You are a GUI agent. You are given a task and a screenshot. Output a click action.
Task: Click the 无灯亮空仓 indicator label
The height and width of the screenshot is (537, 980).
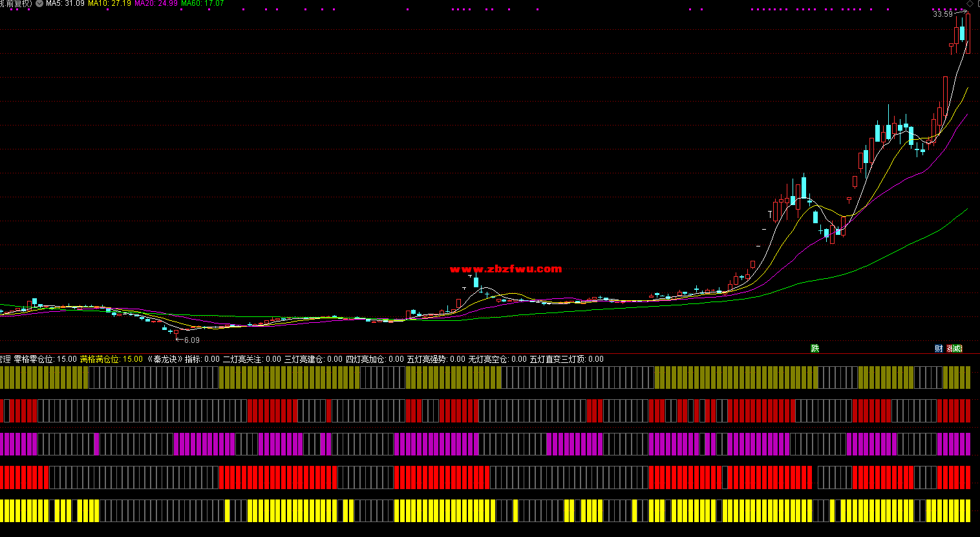tap(497, 359)
